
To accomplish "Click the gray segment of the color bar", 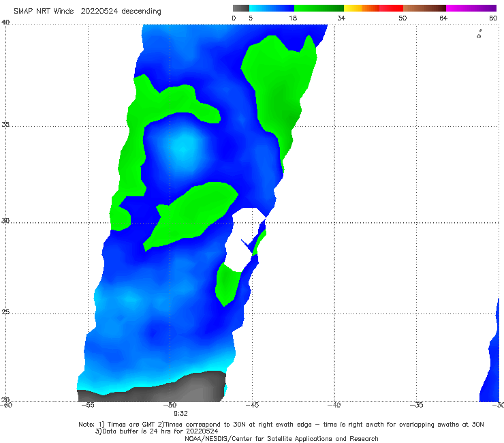I will [240, 8].
